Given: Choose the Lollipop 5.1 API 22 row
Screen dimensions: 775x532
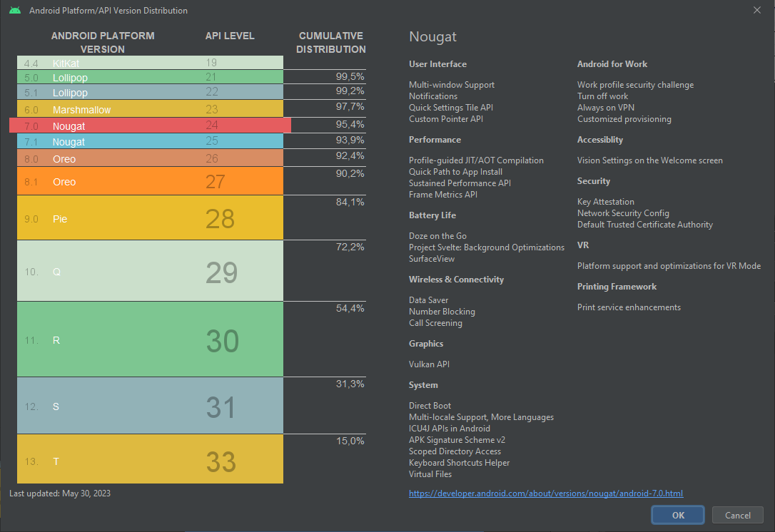Looking at the screenshot, I should 150,93.
